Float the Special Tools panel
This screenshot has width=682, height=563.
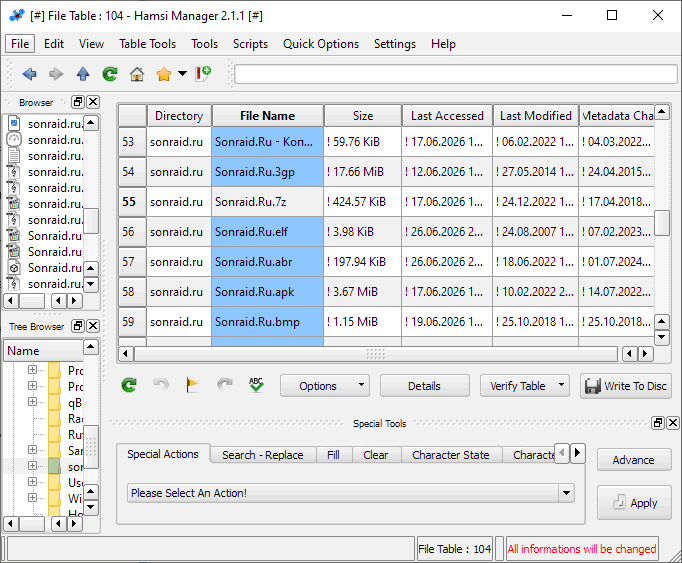point(658,422)
